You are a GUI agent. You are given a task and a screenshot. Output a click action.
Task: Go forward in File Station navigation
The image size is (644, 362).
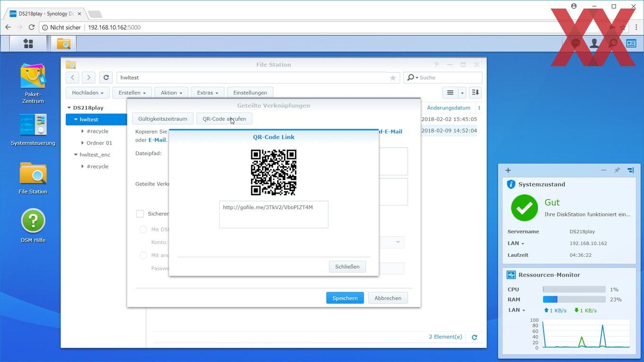pyautogui.click(x=89, y=78)
